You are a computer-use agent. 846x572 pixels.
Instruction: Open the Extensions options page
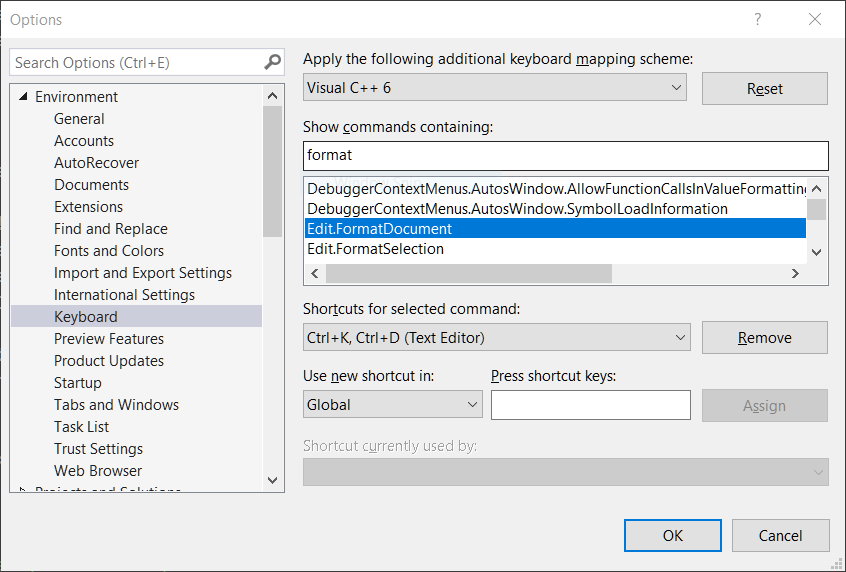88,207
